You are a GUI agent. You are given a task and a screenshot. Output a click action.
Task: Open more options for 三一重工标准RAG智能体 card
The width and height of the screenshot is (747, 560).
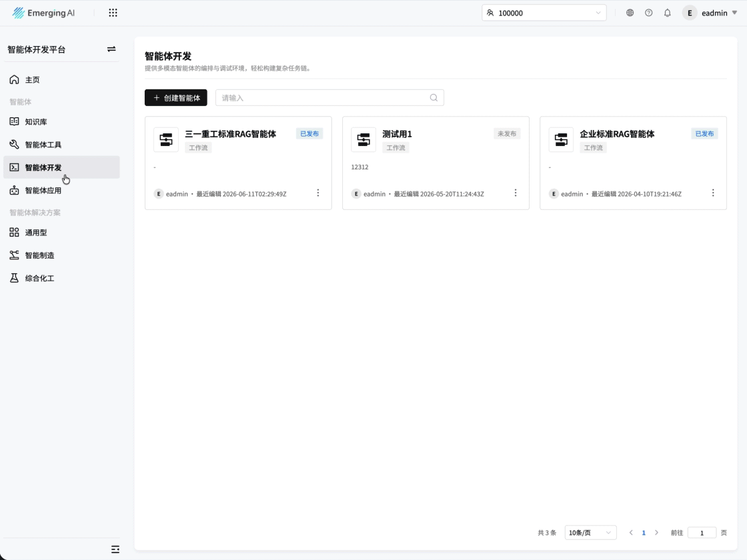317,193
